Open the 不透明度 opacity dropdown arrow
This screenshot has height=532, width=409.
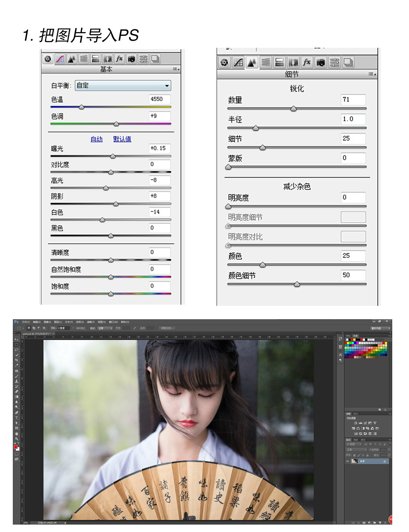click(389, 450)
